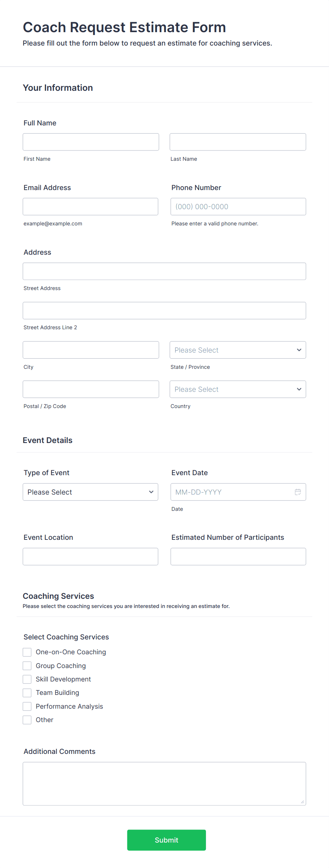This screenshot has height=868, width=329.
Task: Click the Street Address field
Action: 164,271
